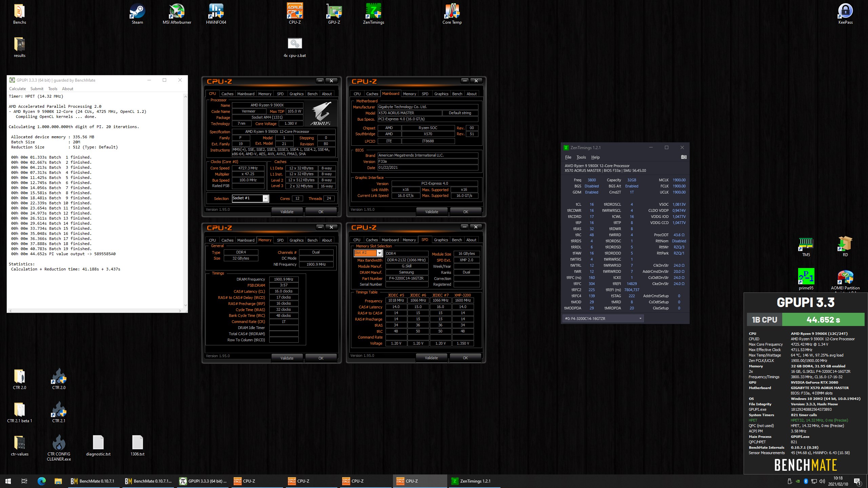868x488 pixels.
Task: Launch Steam from desktop shortcut
Action: point(137,14)
